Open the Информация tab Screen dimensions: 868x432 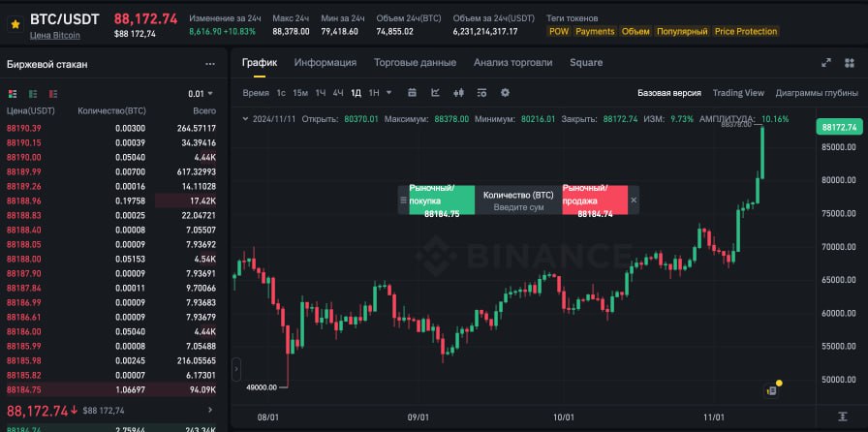pos(325,63)
